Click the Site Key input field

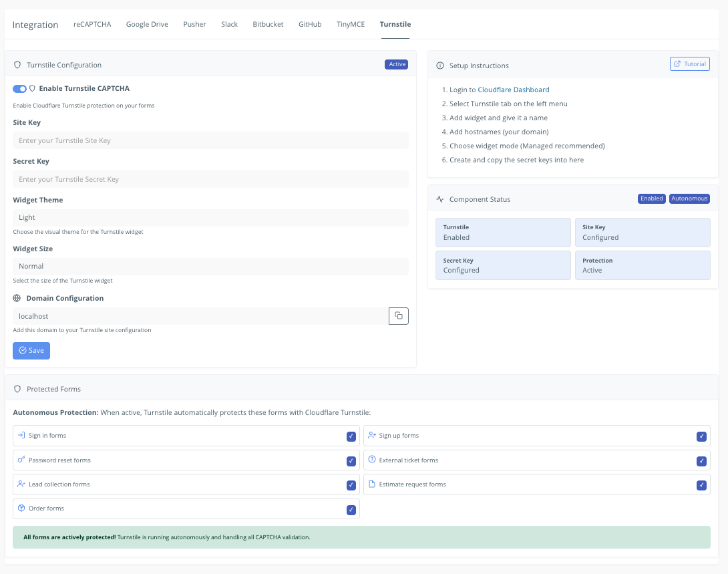(210, 140)
